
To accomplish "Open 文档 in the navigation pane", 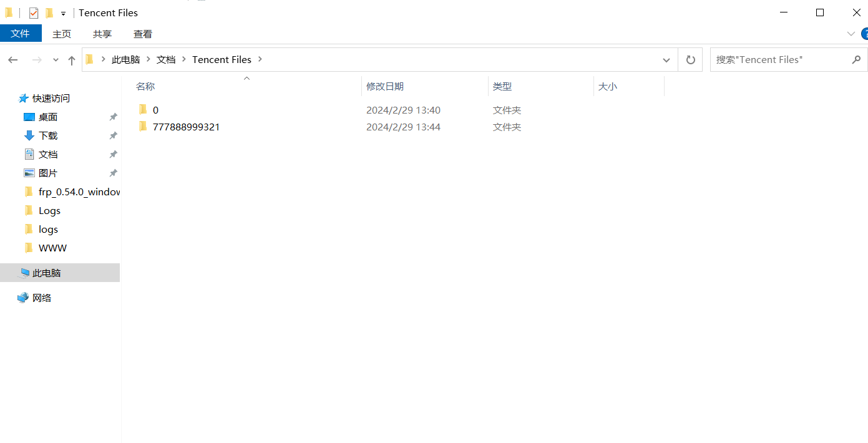I will click(x=48, y=154).
